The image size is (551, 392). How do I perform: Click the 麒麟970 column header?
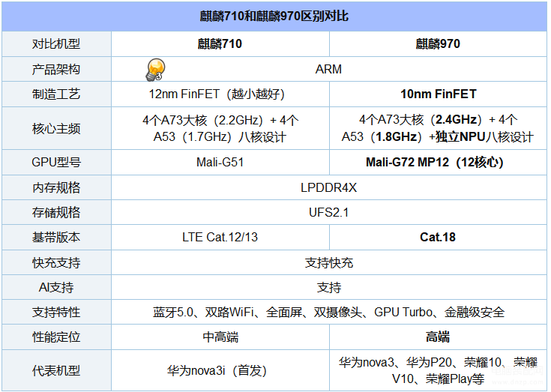point(438,44)
